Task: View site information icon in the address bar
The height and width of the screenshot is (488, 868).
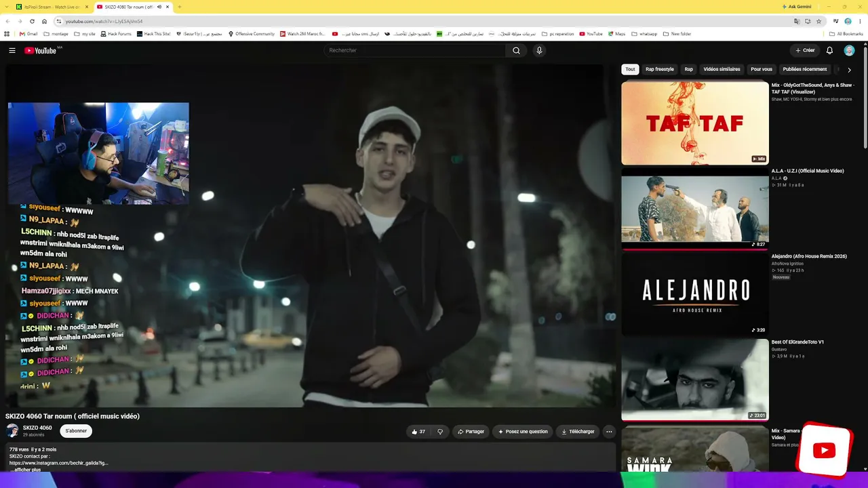Action: point(60,21)
